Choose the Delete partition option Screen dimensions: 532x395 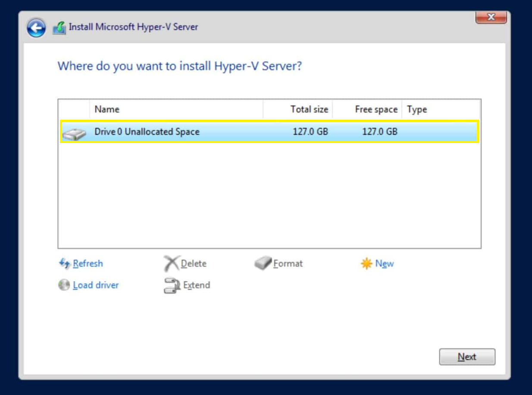[x=194, y=263]
